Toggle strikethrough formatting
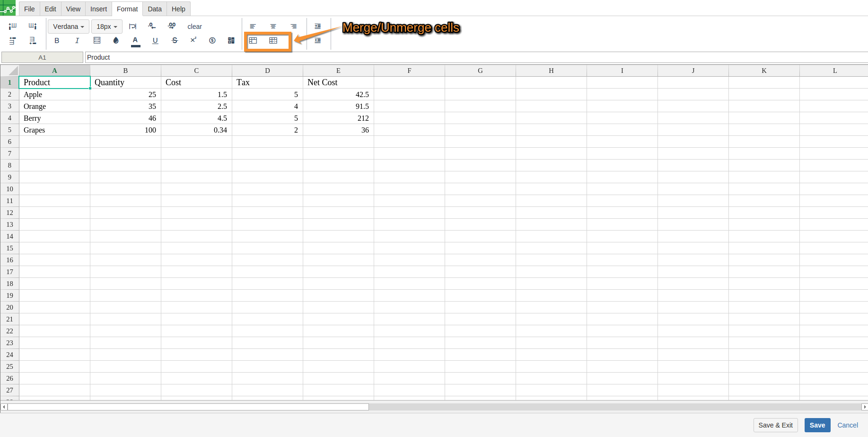This screenshot has height=437, width=868. coord(175,41)
